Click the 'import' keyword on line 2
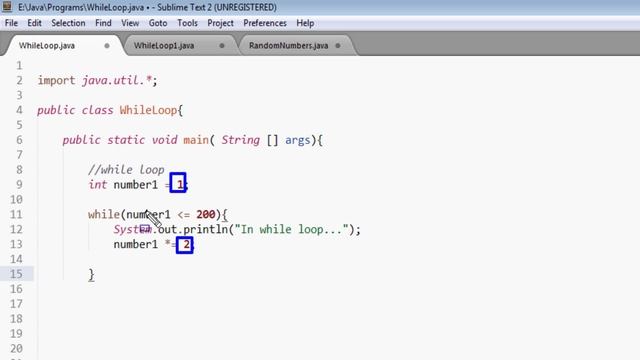Screen dimensions: 640x360 56,81
